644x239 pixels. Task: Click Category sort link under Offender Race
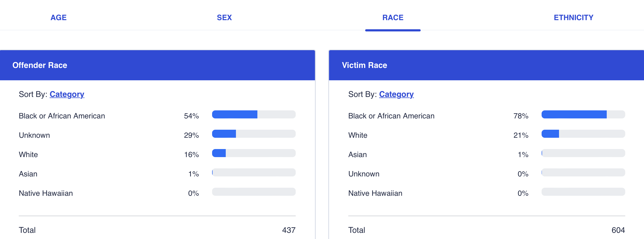point(67,94)
